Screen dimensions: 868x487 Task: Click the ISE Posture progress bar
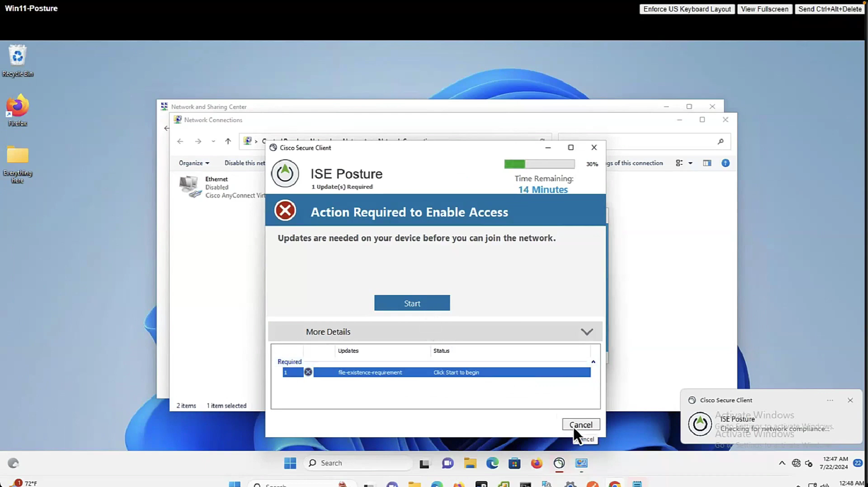(x=539, y=164)
